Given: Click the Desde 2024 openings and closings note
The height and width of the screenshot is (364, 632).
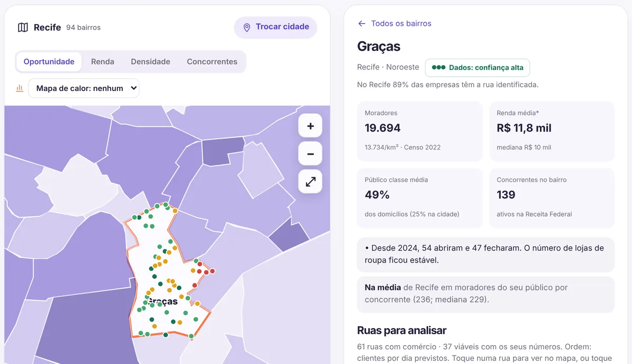Looking at the screenshot, I should coord(486,254).
